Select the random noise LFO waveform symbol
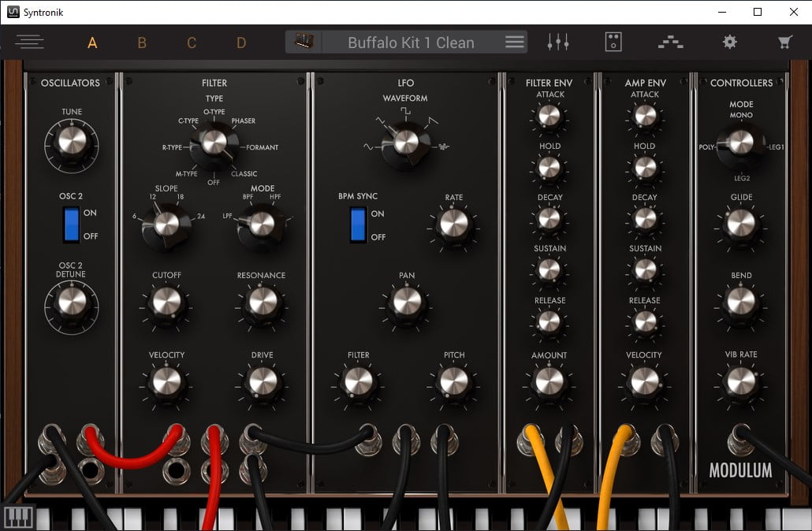 444,147
